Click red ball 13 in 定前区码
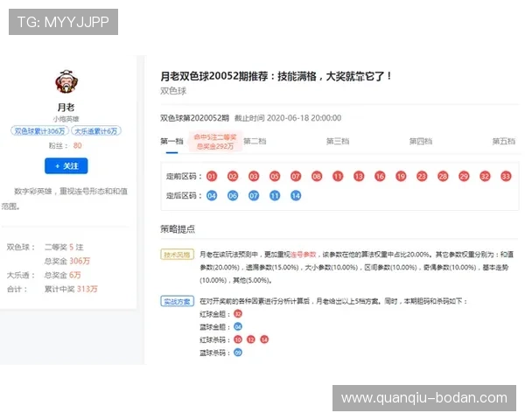This screenshot has height=420, width=525. coord(359,176)
